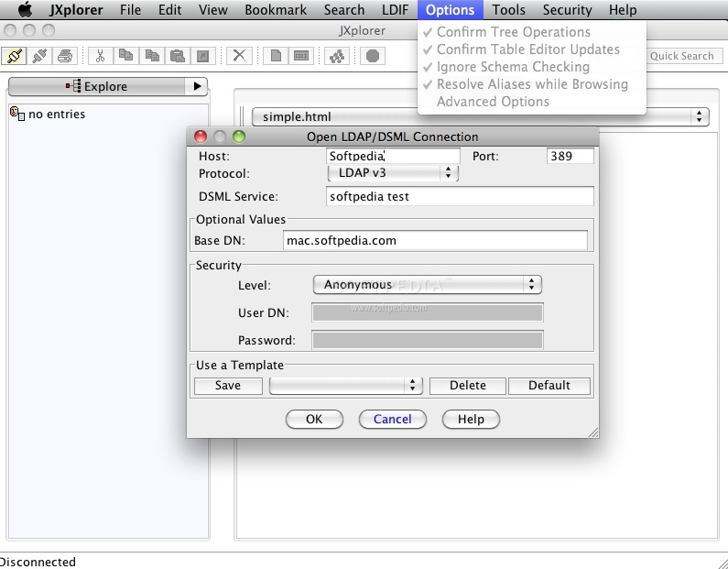Toggle Ignore Schema Checking option

(x=532, y=67)
